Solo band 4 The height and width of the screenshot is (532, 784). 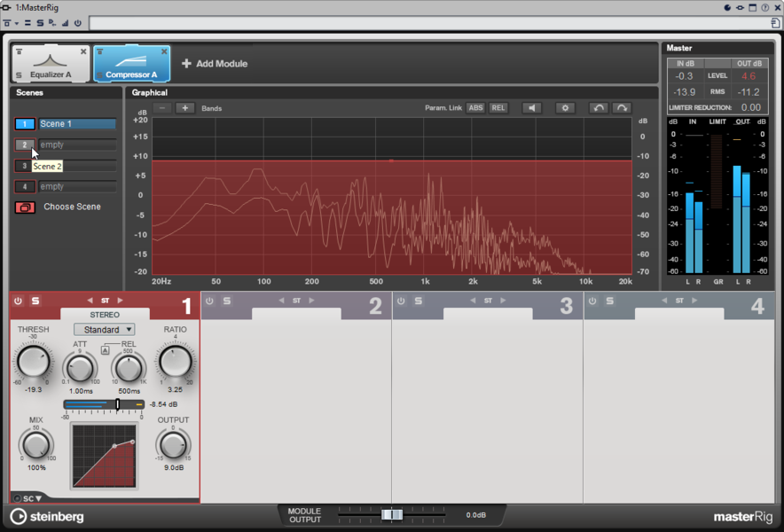(610, 301)
